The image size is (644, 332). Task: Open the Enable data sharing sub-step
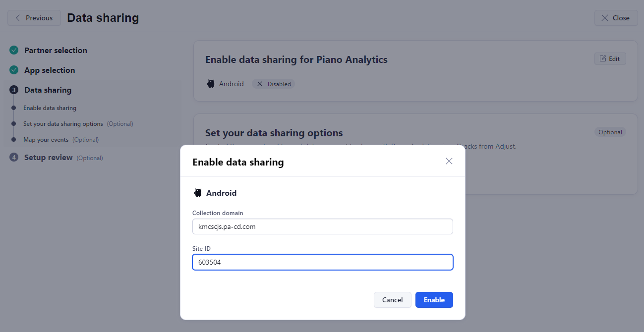pos(50,108)
